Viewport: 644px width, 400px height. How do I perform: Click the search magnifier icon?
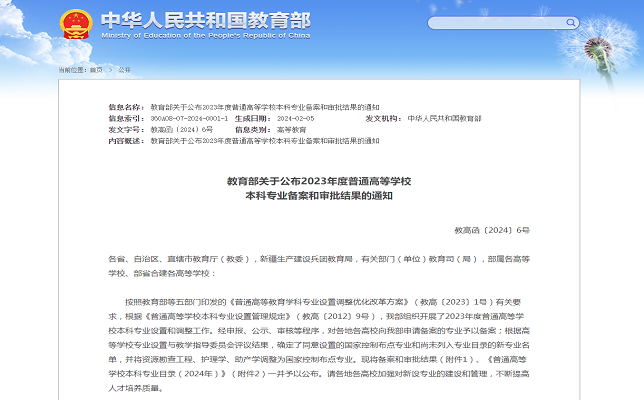coord(570,23)
